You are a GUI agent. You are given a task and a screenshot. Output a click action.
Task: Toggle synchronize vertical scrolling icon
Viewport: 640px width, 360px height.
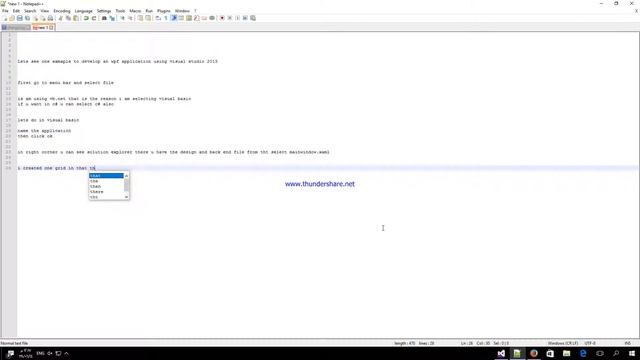pyautogui.click(x=140, y=18)
